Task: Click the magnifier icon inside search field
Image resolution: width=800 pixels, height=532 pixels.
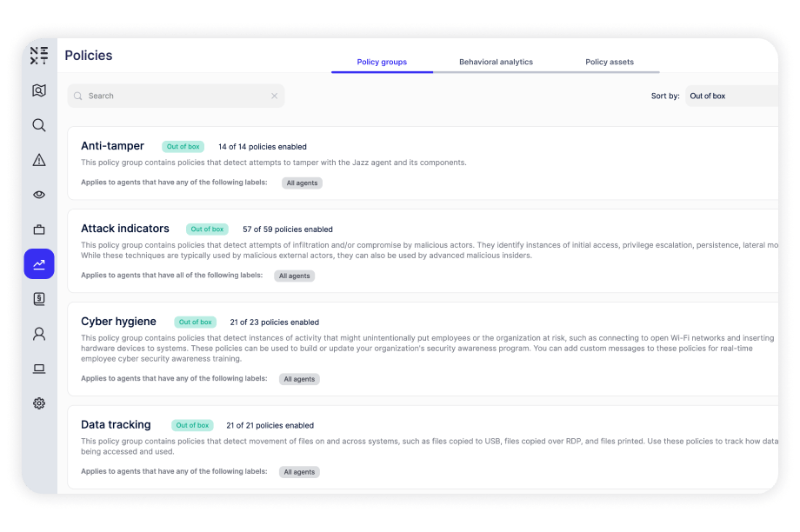Action: click(x=78, y=96)
